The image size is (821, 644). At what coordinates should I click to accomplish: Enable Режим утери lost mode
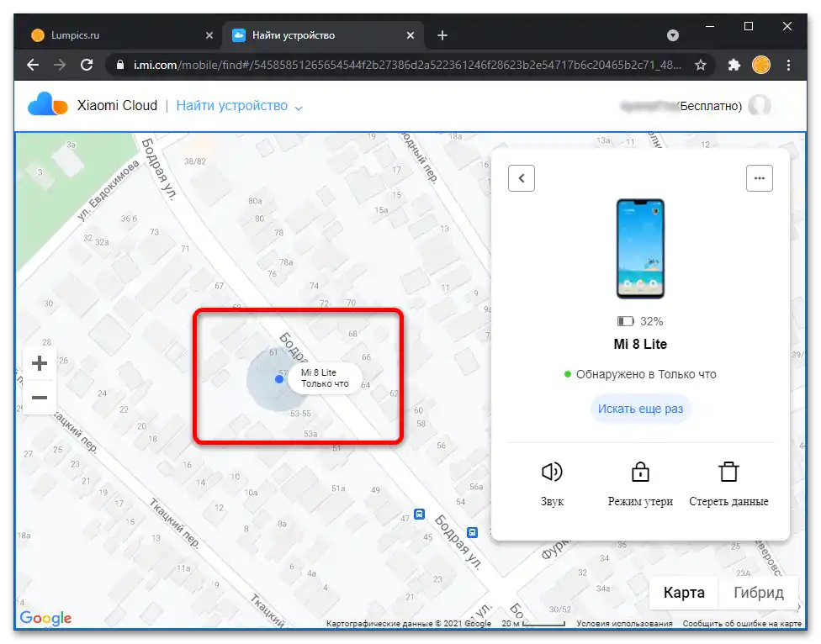coord(640,484)
